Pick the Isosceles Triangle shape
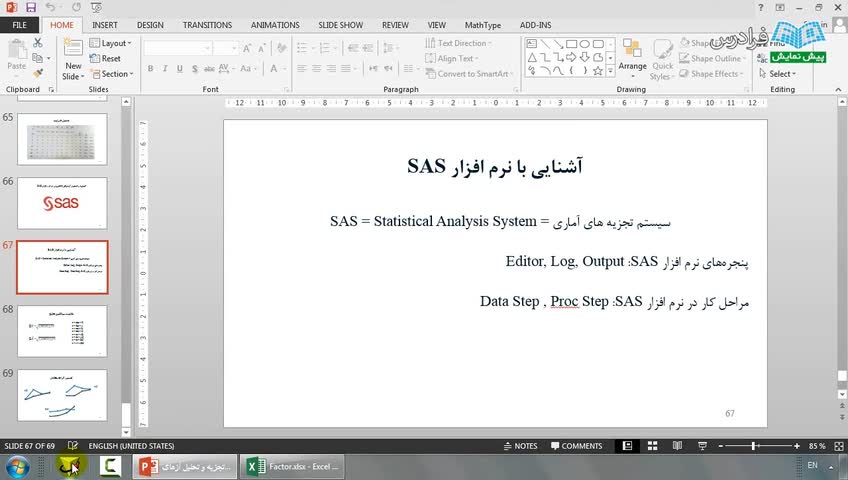The height and width of the screenshot is (480, 848). point(532,57)
